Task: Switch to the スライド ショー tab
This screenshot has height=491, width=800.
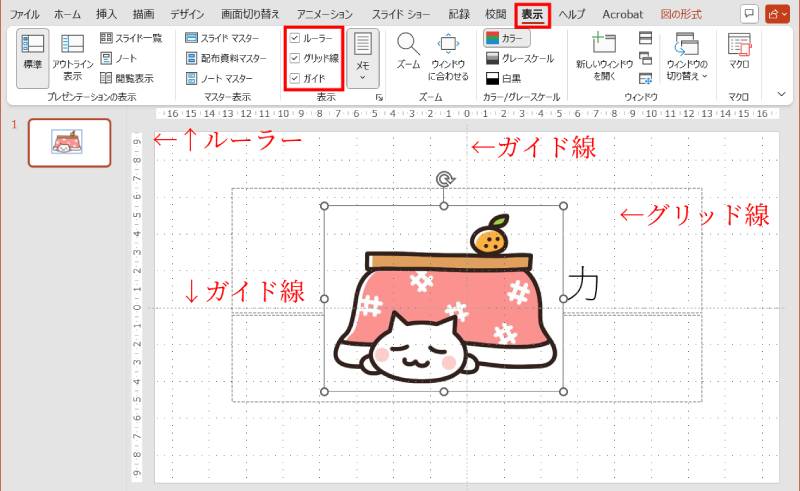Action: [x=401, y=14]
